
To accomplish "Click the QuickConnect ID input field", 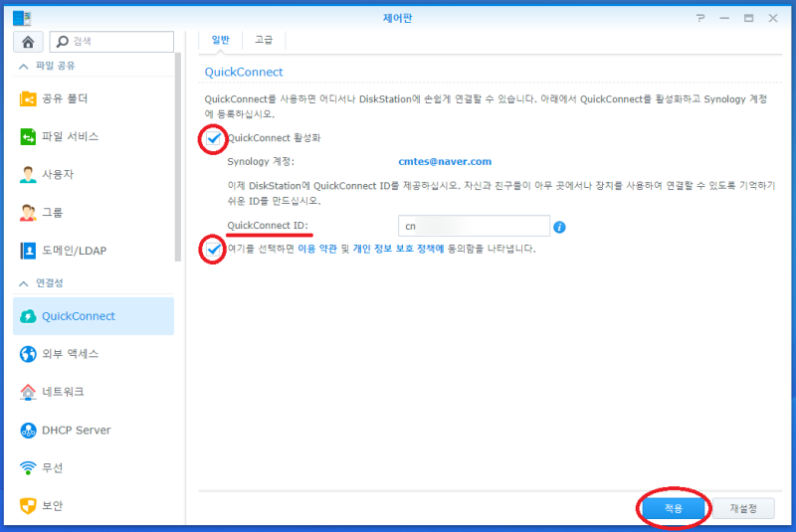I will [474, 226].
